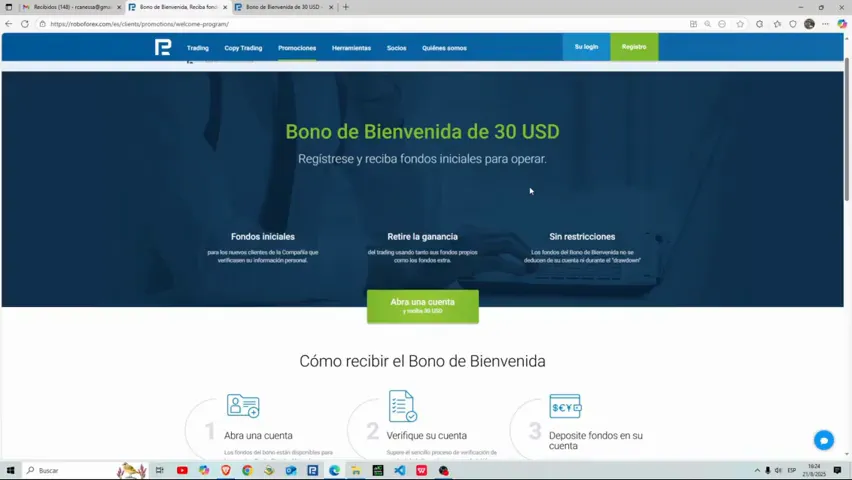Open the Socios menu
Screen dimensions: 852x480
point(397,48)
